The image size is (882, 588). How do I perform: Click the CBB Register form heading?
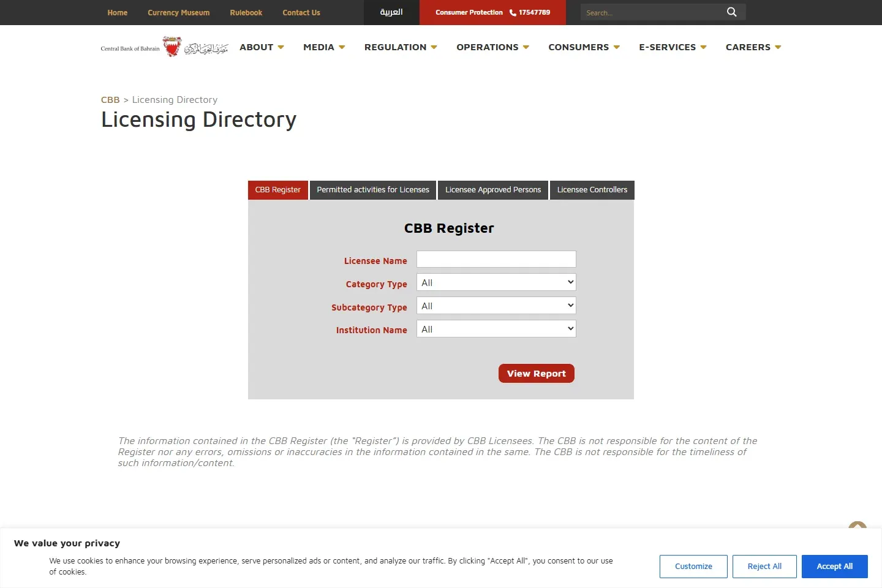click(x=449, y=228)
